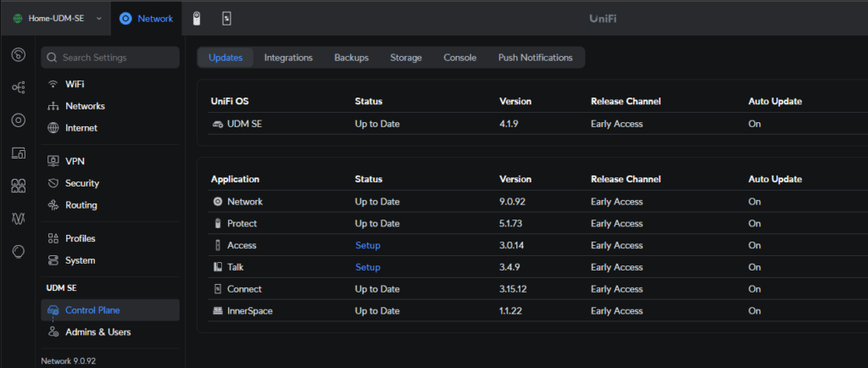Open the Protect app icon in top bar
The width and height of the screenshot is (868, 368).
[196, 19]
